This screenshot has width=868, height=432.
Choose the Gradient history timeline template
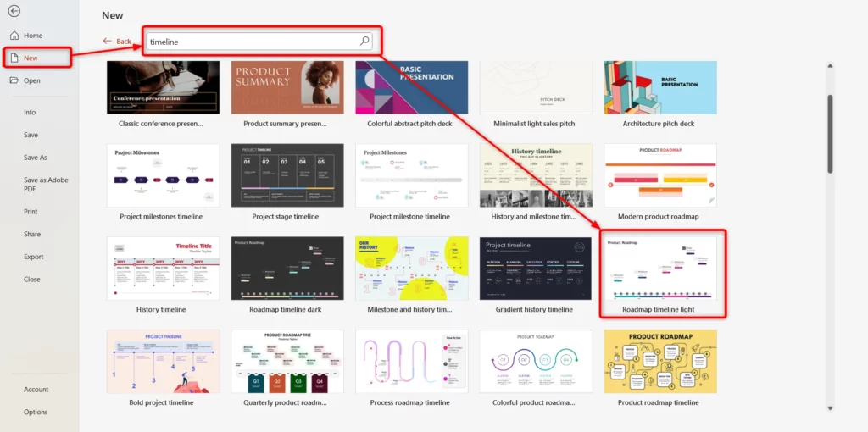tap(536, 269)
